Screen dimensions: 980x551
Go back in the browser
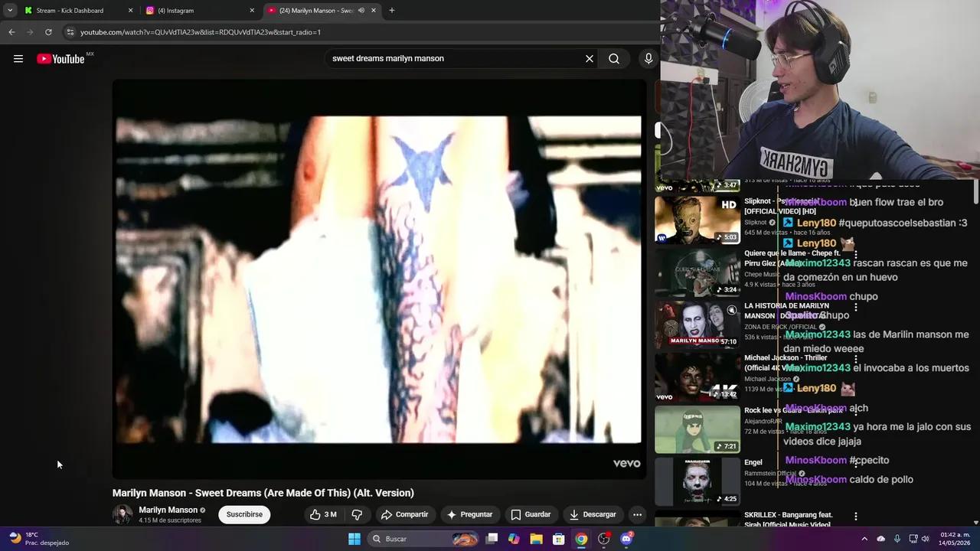click(11, 32)
